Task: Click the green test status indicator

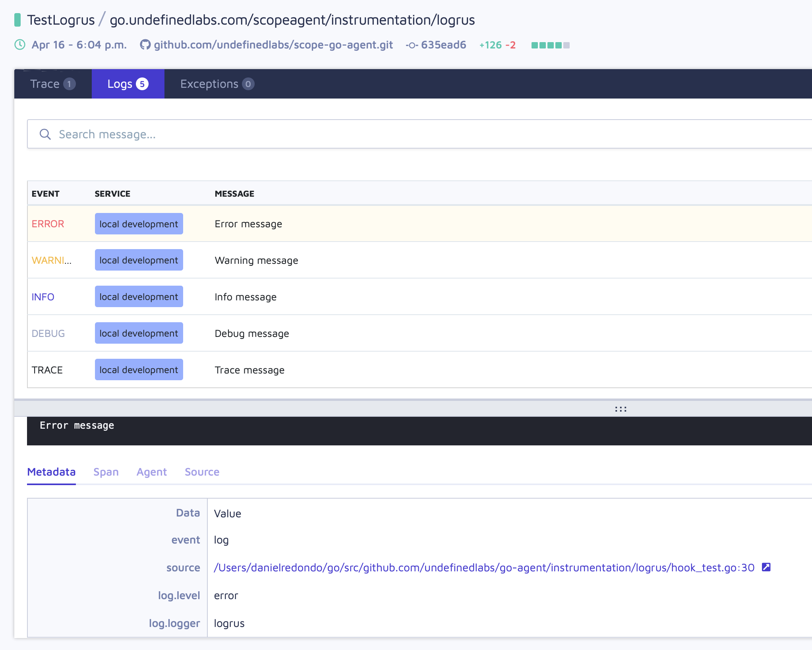Action: point(17,20)
